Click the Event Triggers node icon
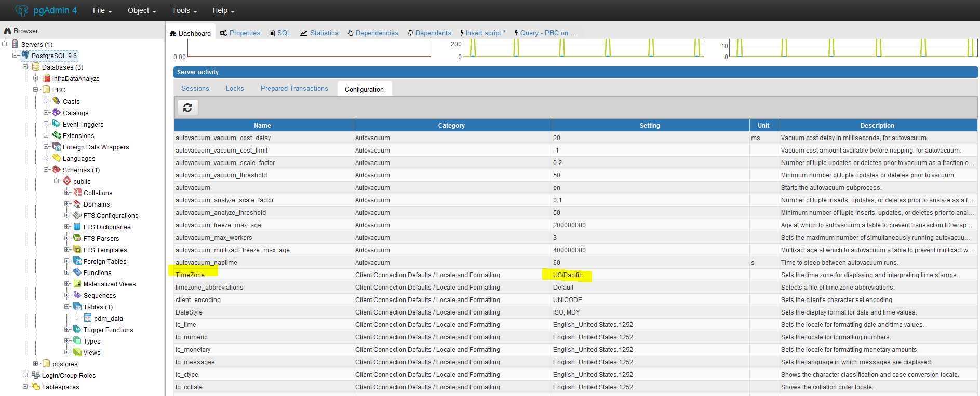 tap(57, 124)
